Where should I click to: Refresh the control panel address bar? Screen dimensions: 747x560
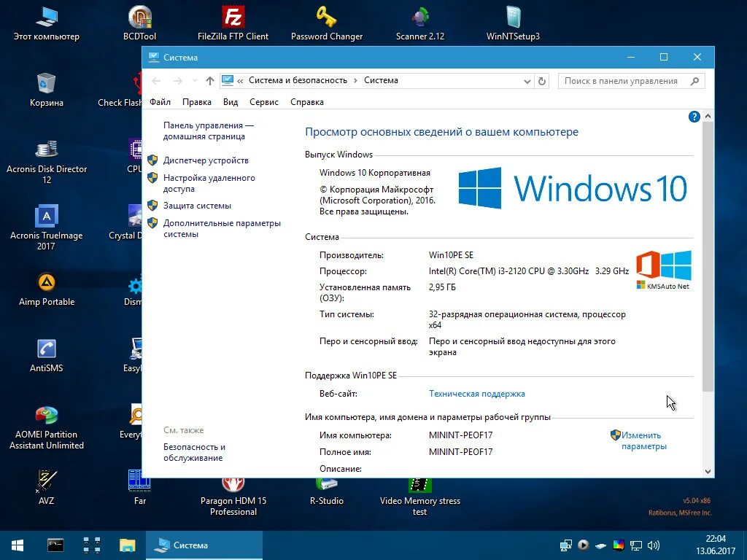pos(542,81)
